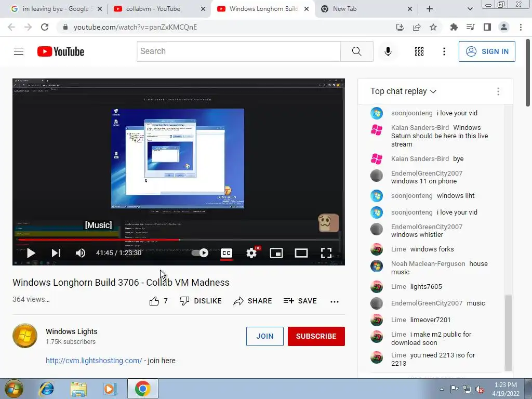The height and width of the screenshot is (399, 532).
Task: Like the video with thumbs up
Action: (158, 301)
